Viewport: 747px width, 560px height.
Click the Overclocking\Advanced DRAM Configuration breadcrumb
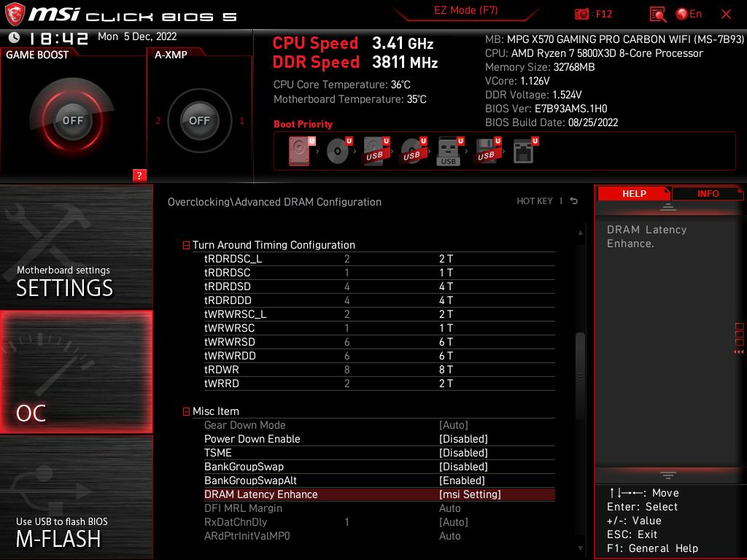click(x=274, y=202)
